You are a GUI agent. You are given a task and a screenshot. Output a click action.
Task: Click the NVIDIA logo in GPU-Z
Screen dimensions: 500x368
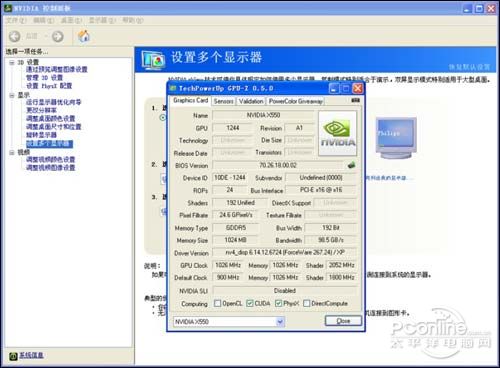(337, 133)
